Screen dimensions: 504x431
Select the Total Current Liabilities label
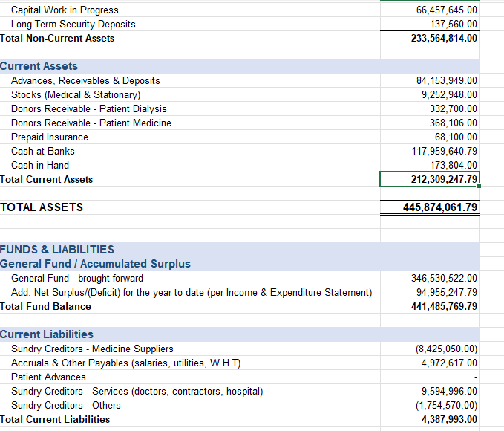click(55, 419)
